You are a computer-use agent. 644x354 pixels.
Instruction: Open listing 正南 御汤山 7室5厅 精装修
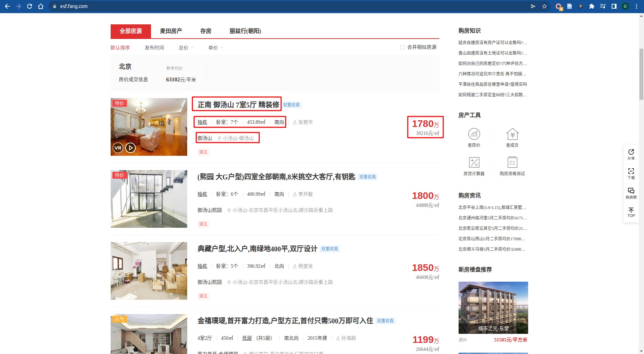tap(238, 105)
